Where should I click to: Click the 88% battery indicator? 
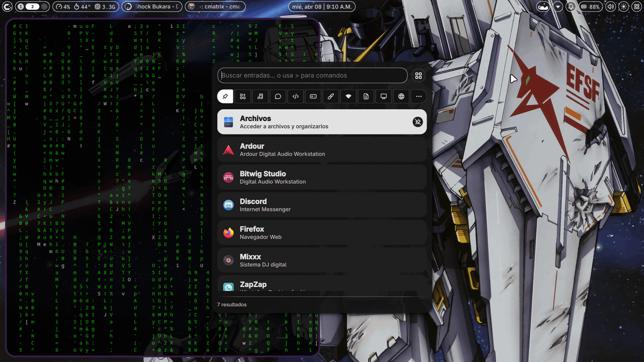coord(590,7)
